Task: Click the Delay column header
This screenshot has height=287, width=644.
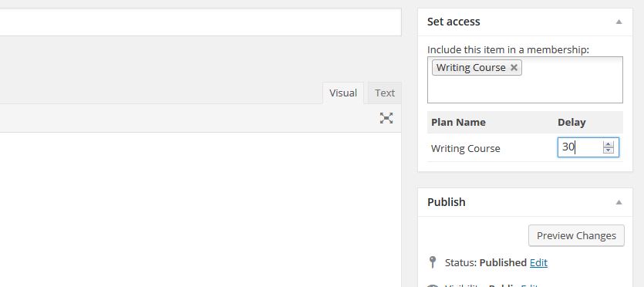Action: [x=572, y=123]
